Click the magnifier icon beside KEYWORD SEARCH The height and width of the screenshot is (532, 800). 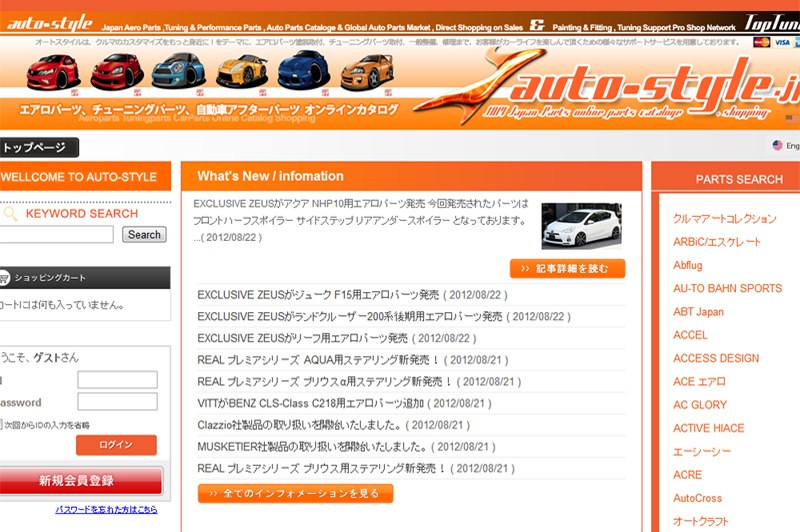[9, 214]
